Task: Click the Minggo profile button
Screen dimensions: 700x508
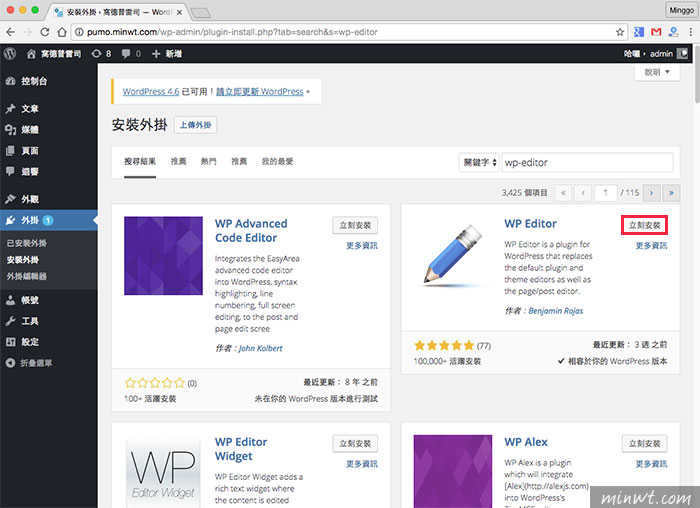Action: 681,10
